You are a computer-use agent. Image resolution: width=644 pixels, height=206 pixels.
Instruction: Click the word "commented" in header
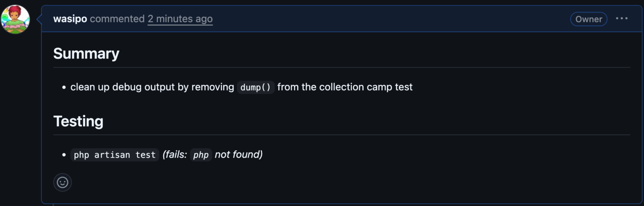(117, 19)
